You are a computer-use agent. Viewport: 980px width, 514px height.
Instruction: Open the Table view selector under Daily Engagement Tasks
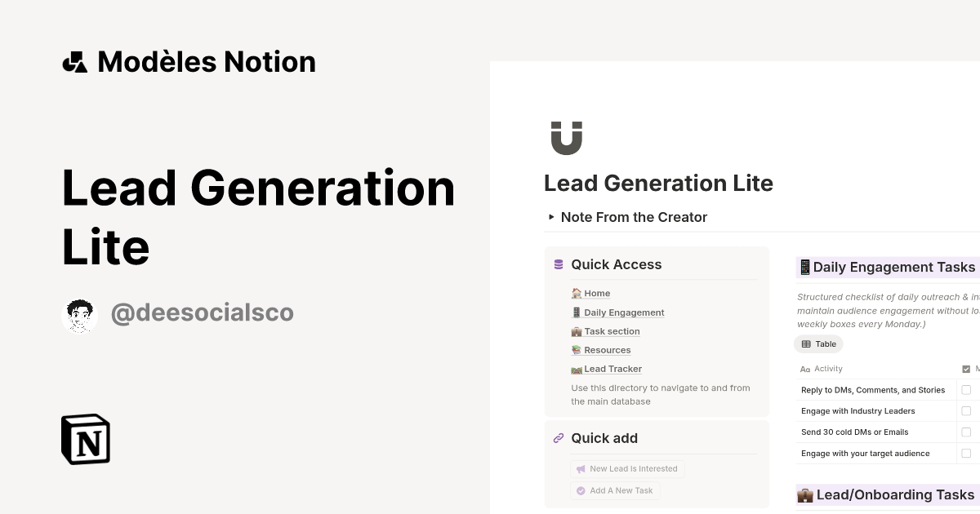click(818, 343)
